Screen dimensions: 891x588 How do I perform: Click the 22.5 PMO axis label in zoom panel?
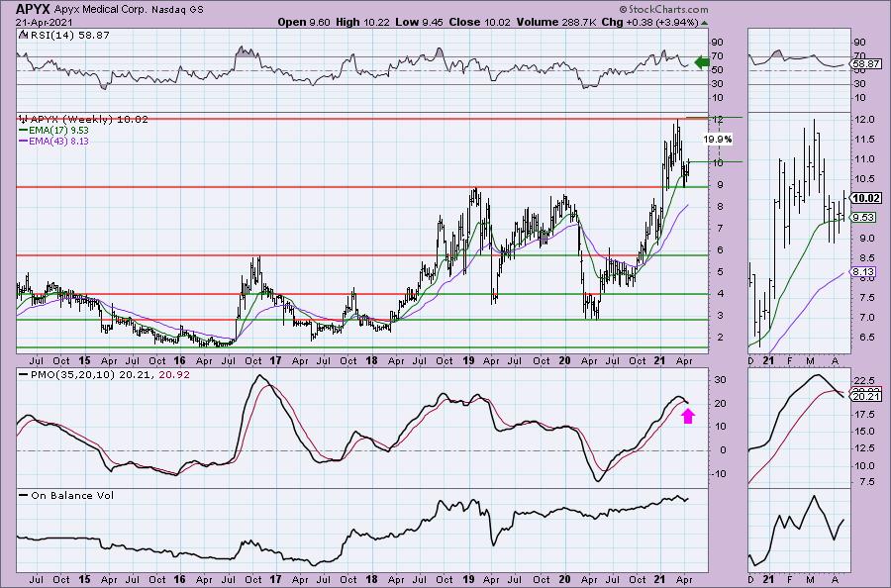tap(863, 381)
